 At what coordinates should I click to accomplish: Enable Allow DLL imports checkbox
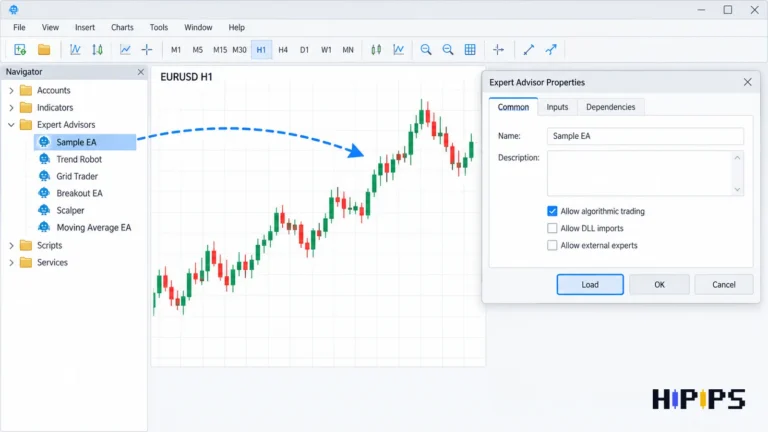552,228
